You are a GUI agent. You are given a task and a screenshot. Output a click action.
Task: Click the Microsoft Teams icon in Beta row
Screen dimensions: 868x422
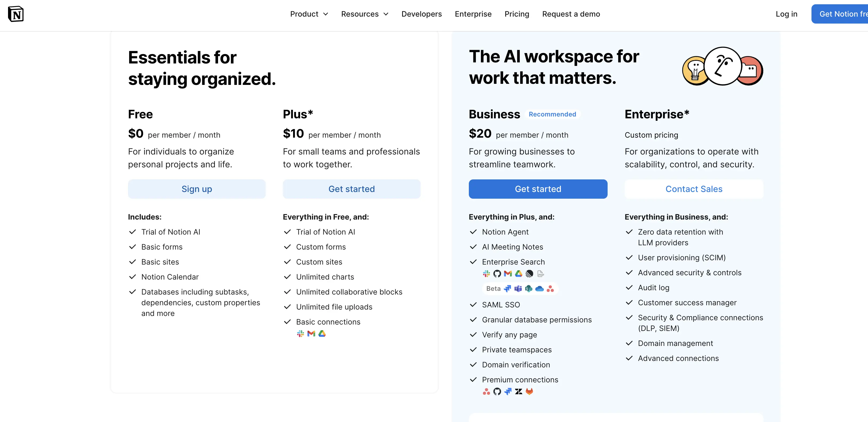pyautogui.click(x=518, y=289)
